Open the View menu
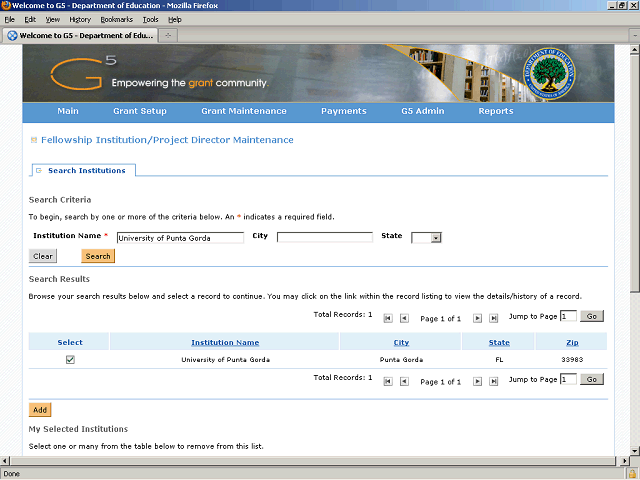640x480 pixels. [53, 20]
